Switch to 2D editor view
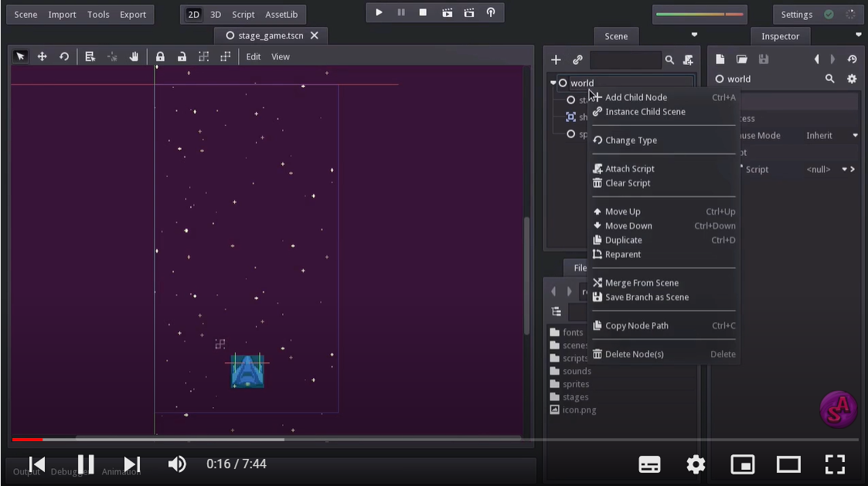Image resolution: width=868 pixels, height=486 pixels. (x=194, y=15)
